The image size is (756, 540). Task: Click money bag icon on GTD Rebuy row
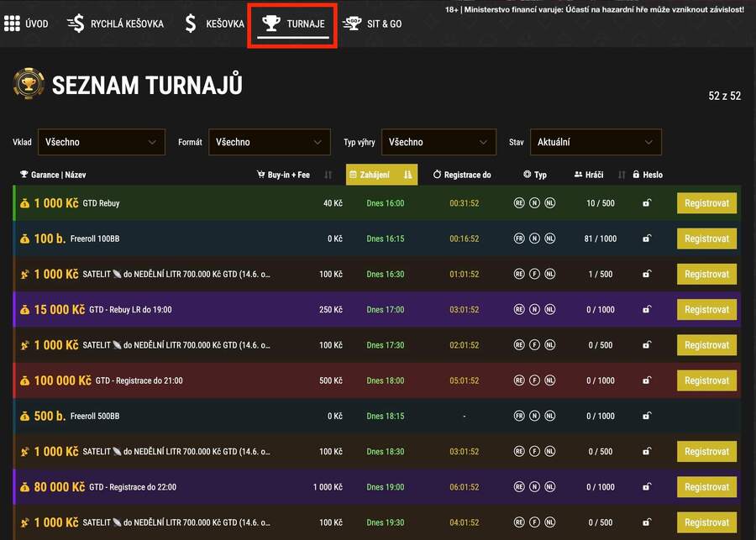pyautogui.click(x=24, y=203)
